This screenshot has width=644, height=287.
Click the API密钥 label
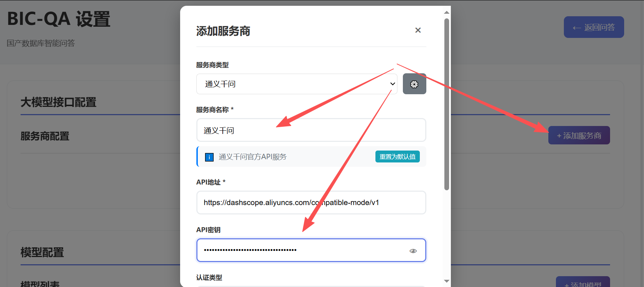click(x=208, y=230)
